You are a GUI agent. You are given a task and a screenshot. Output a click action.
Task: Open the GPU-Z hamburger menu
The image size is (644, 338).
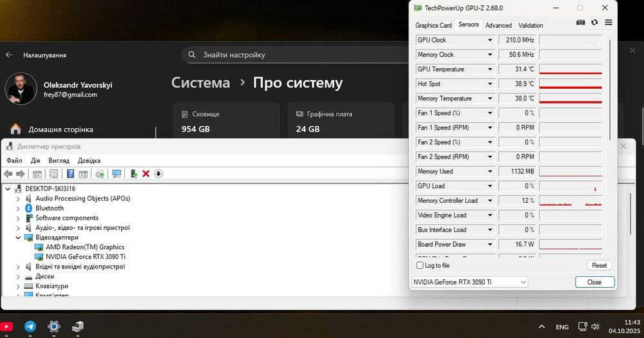click(609, 23)
